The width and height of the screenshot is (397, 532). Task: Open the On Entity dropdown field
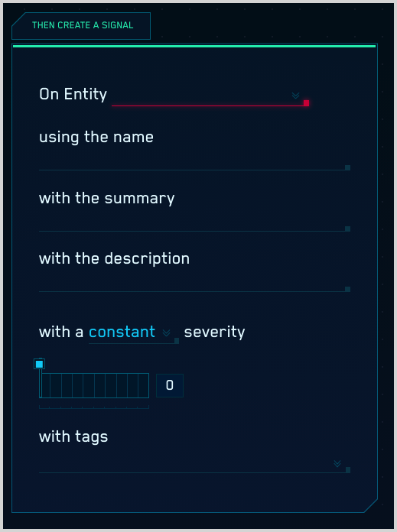click(x=210, y=97)
